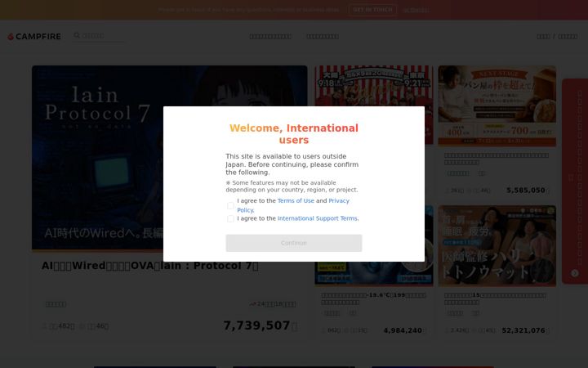Image resolution: width=588 pixels, height=368 pixels.
Task: Click the search magnifier icon
Action: 77,35
